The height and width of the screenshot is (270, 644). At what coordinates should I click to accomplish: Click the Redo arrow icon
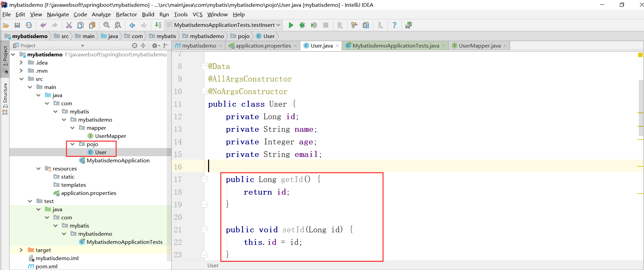point(54,25)
